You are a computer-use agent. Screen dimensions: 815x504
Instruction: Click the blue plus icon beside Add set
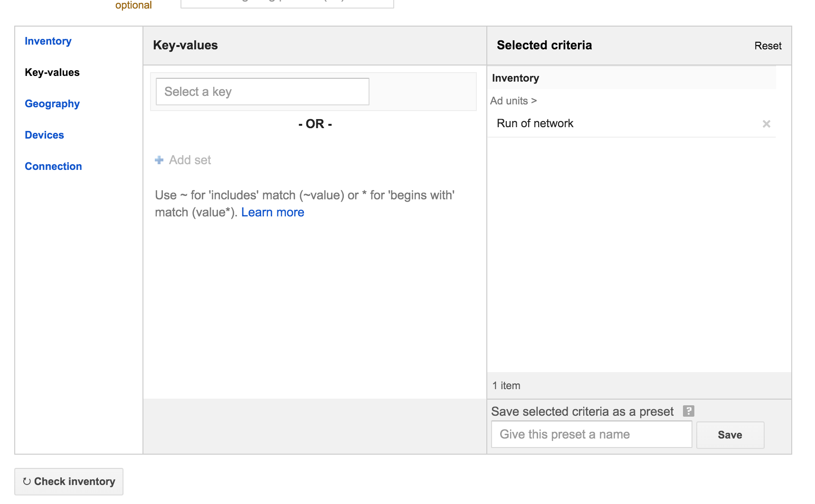pos(159,160)
